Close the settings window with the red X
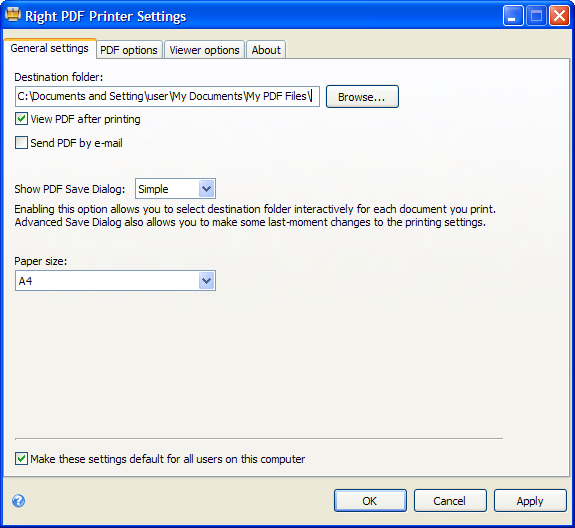The image size is (575, 528). pyautogui.click(x=559, y=16)
